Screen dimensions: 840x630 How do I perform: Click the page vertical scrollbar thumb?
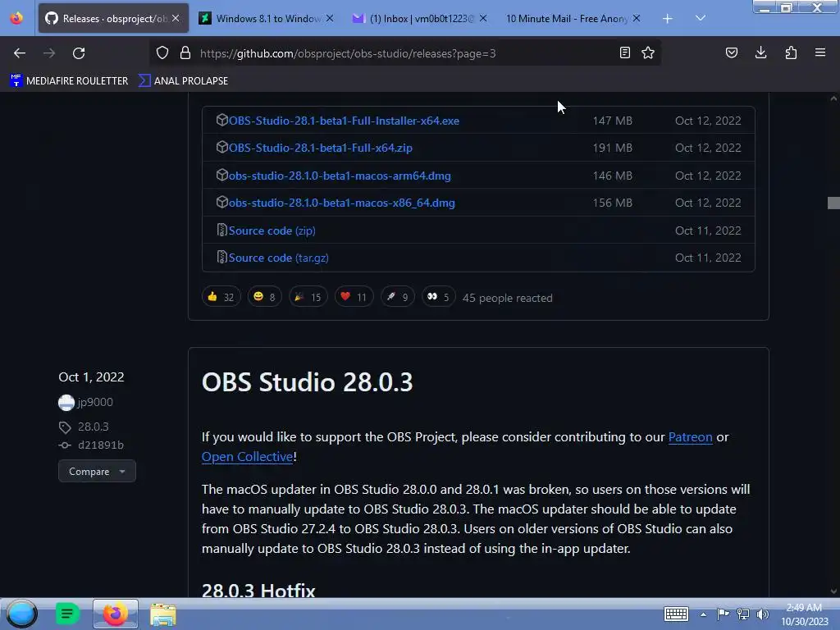click(833, 203)
